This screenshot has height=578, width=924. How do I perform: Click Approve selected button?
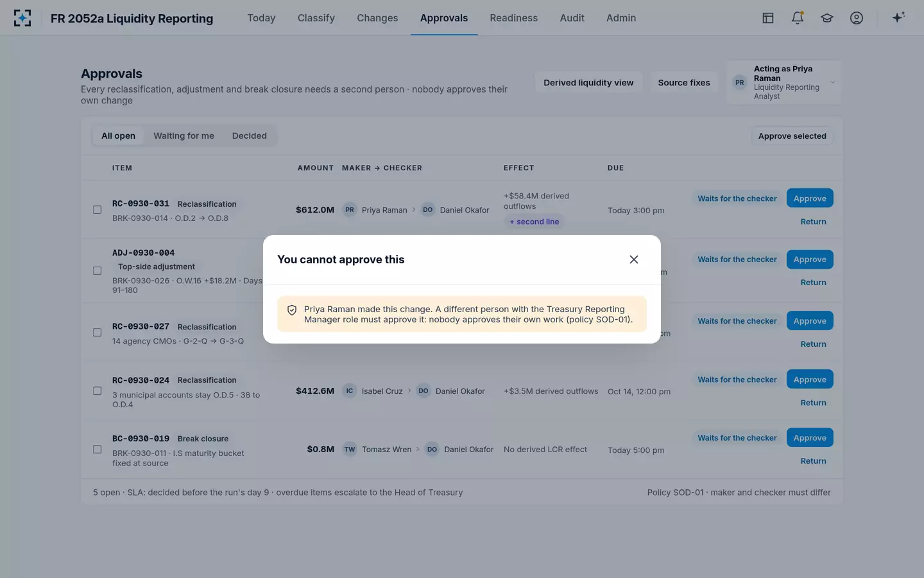point(792,136)
